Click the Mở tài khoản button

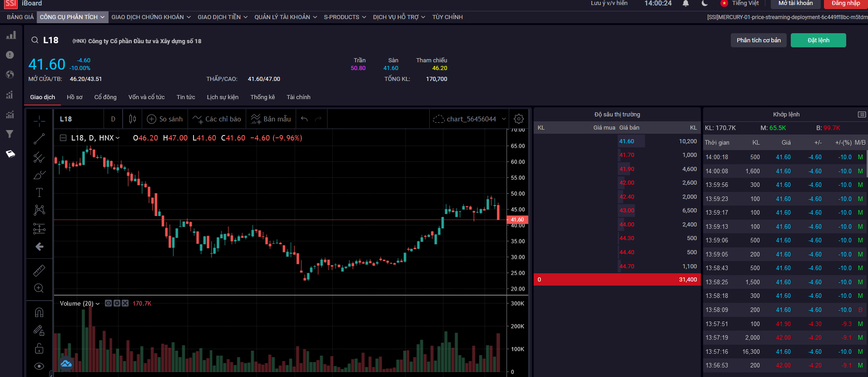coord(796,4)
